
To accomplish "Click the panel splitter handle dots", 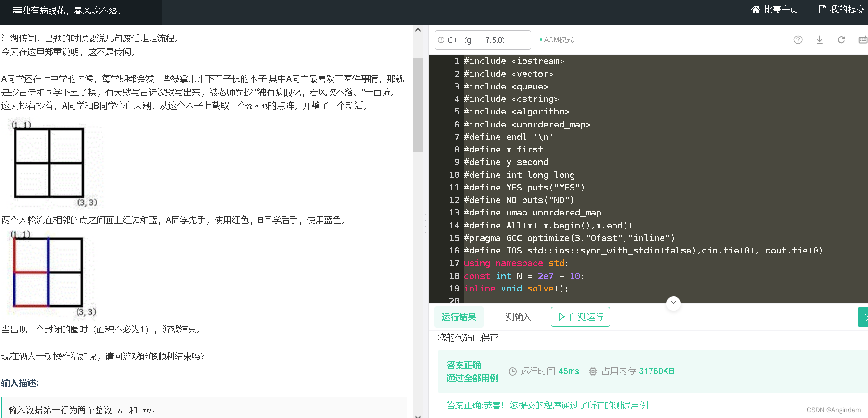I will pyautogui.click(x=426, y=224).
